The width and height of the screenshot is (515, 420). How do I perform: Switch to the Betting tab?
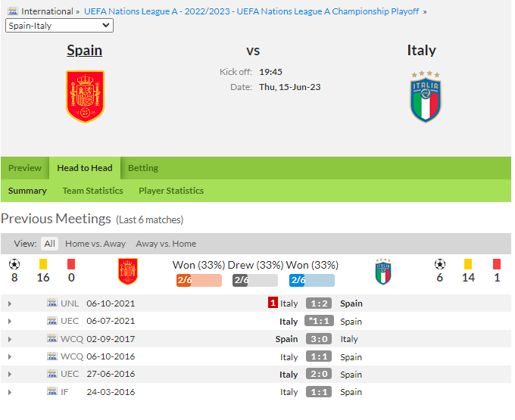143,168
